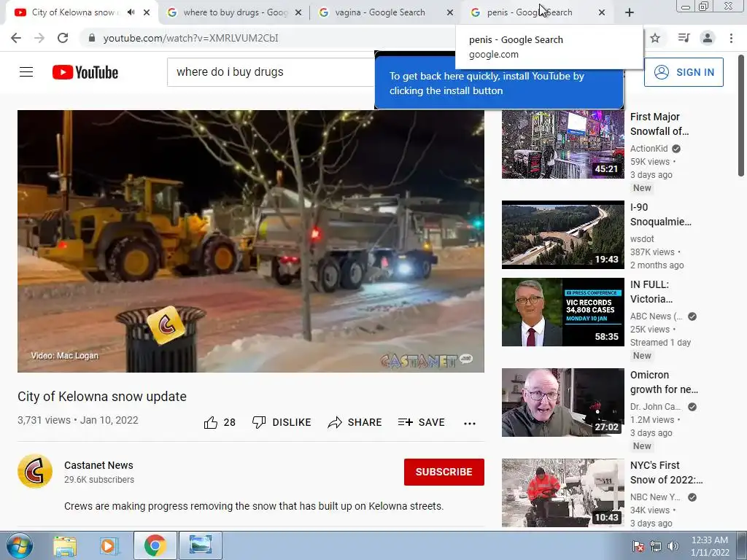The width and height of the screenshot is (747, 560).
Task: Click SAVE to playlist button
Action: (x=421, y=422)
